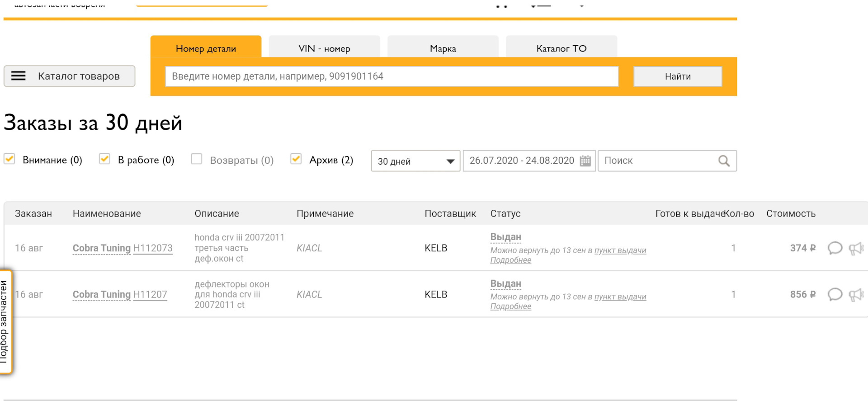Click the Описание column header
Viewport: 868px width, 401px height.
click(217, 213)
